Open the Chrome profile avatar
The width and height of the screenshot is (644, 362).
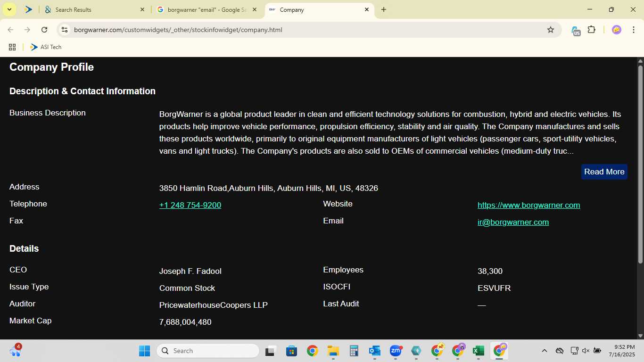coord(617,30)
